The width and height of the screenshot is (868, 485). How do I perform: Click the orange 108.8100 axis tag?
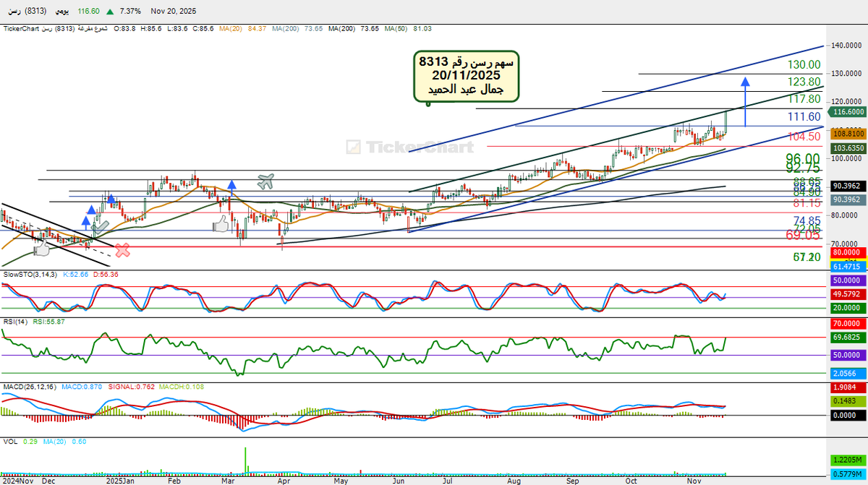pos(848,134)
